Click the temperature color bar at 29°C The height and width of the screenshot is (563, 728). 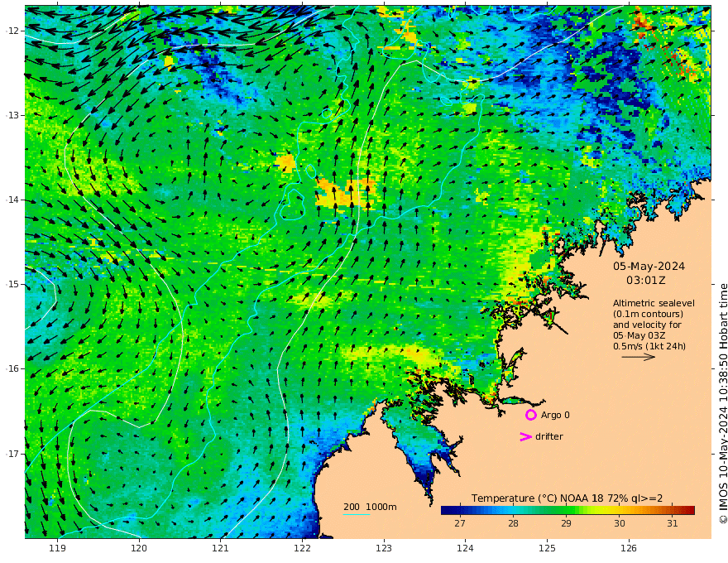566,511
